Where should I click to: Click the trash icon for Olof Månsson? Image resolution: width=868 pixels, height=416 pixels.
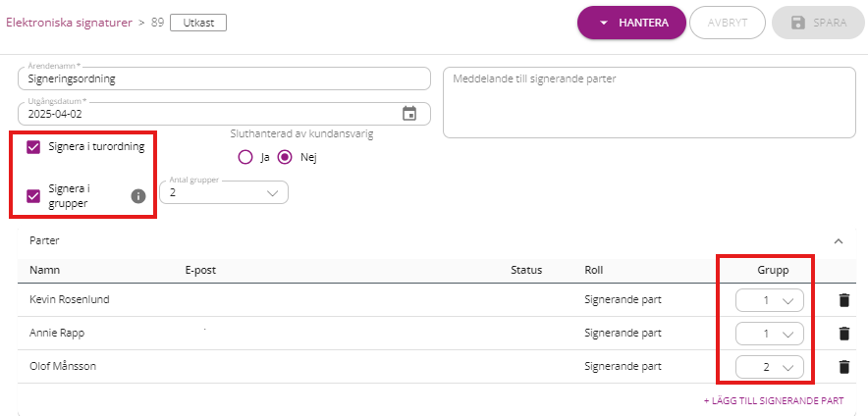(843, 367)
